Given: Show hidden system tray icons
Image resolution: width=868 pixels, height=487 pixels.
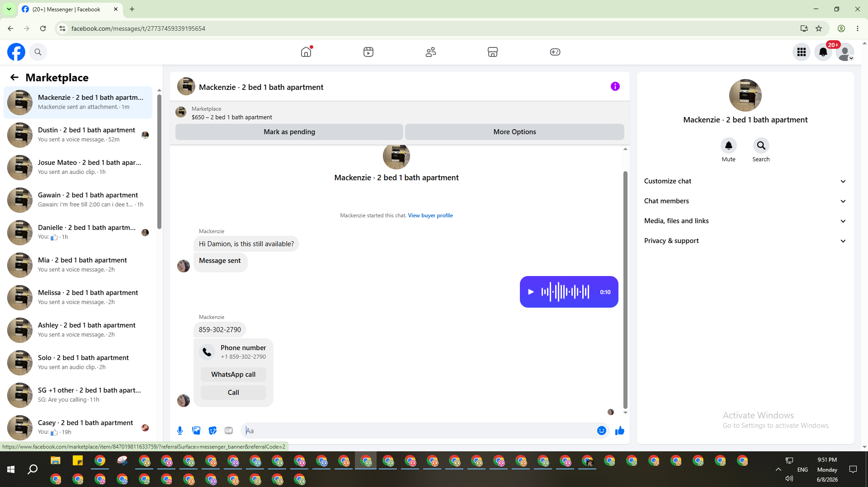Looking at the screenshot, I should [778, 469].
